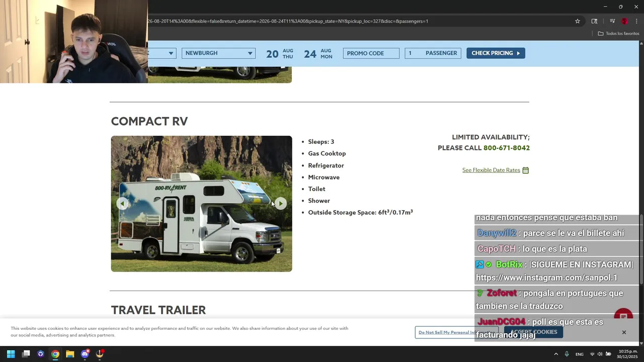Click the Toilet list item
This screenshot has height=362, width=644.
tap(316, 189)
